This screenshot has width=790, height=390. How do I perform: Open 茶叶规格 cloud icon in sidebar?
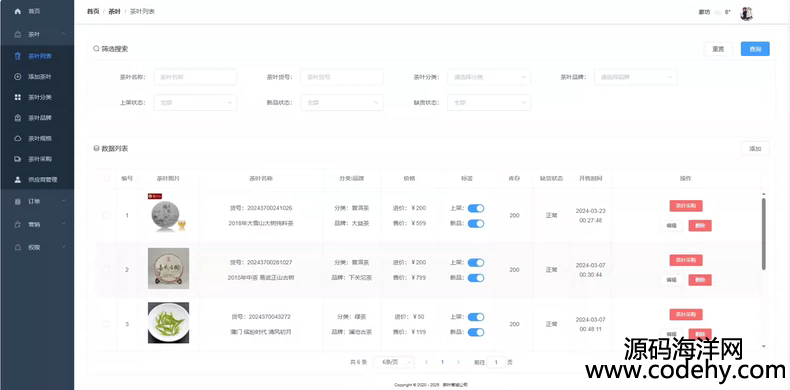18,139
